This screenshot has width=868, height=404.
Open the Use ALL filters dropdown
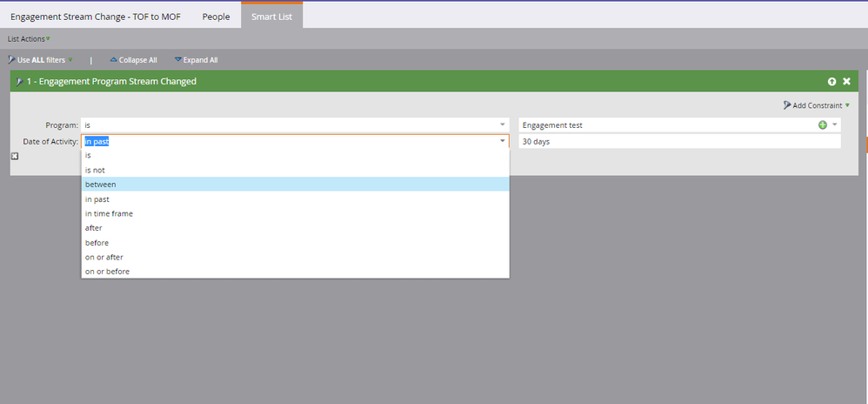tap(40, 60)
